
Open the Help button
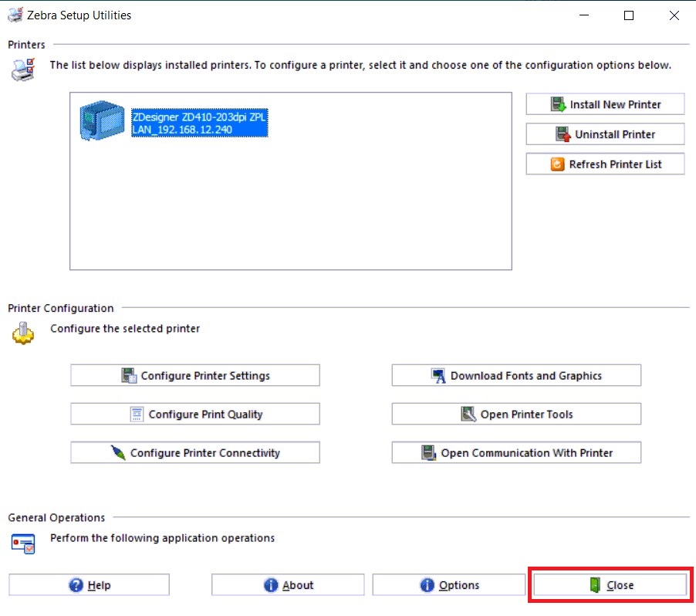[x=89, y=585]
